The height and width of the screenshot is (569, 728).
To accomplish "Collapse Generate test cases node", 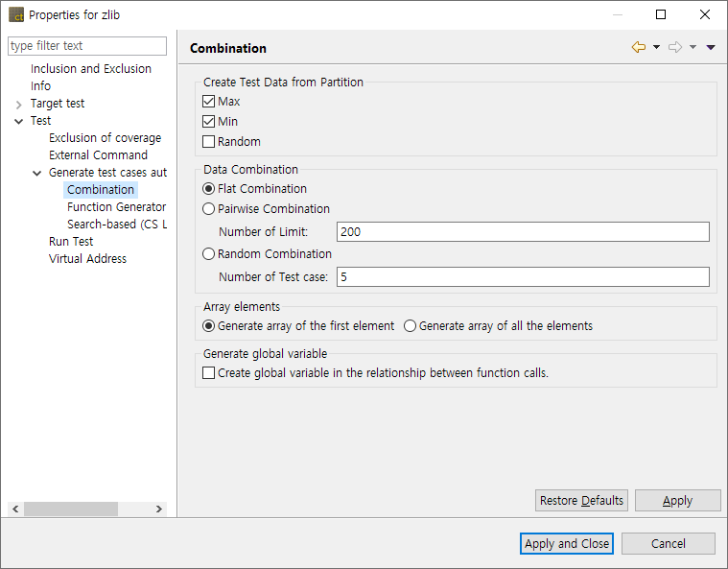I will pyautogui.click(x=37, y=173).
